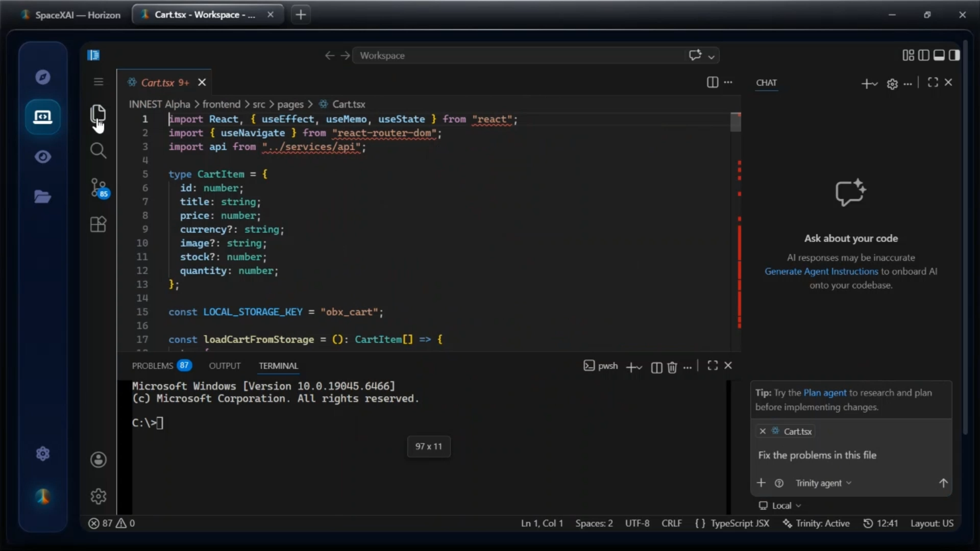The height and width of the screenshot is (551, 980).
Task: Switch to the PROBLEMS tab
Action: click(x=161, y=366)
